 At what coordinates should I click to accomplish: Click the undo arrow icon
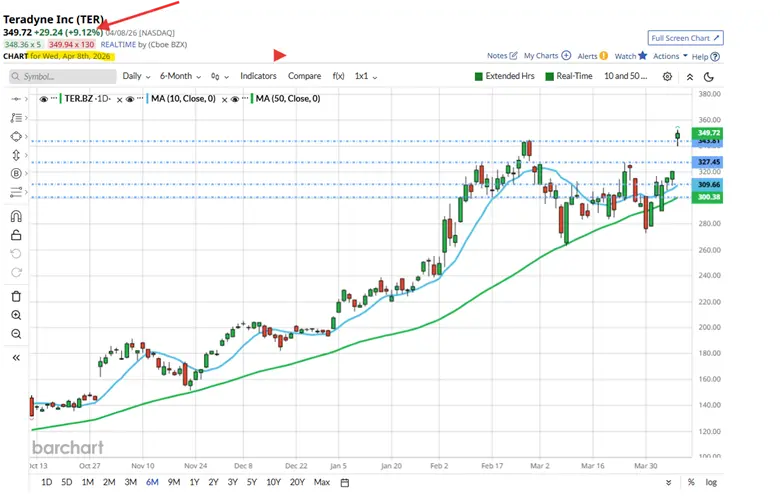coord(16,254)
